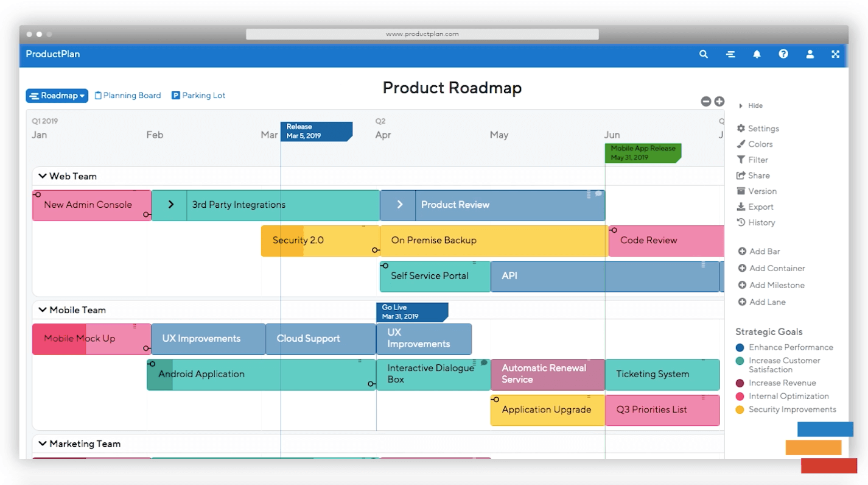
Task: Click Add Milestone in the sidebar
Action: point(771,285)
